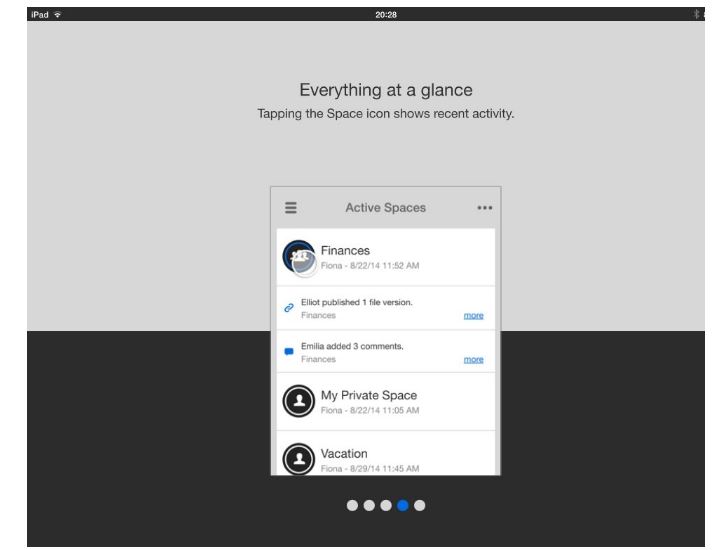The image size is (726, 550).
Task: Select 'Emilia added 3 comments.' text
Action: pos(352,346)
